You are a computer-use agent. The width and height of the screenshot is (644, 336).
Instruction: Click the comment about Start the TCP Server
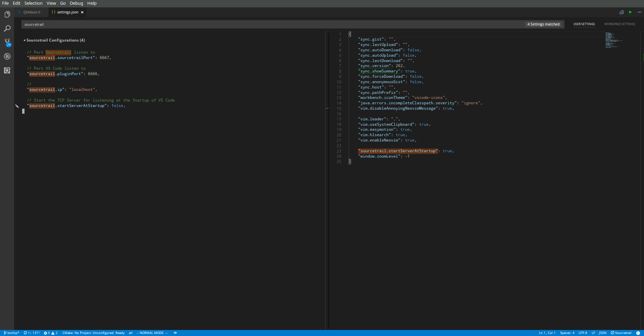(101, 100)
